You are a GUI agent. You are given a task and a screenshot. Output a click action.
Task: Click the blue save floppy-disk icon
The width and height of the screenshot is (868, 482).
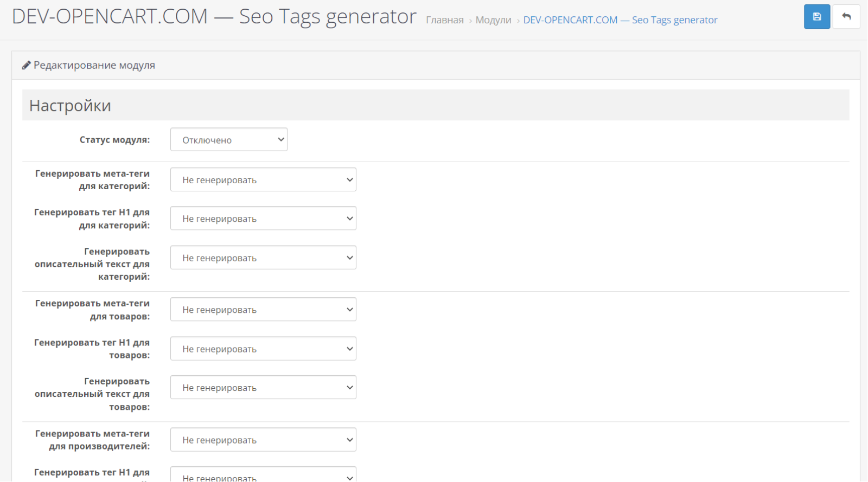[816, 17]
